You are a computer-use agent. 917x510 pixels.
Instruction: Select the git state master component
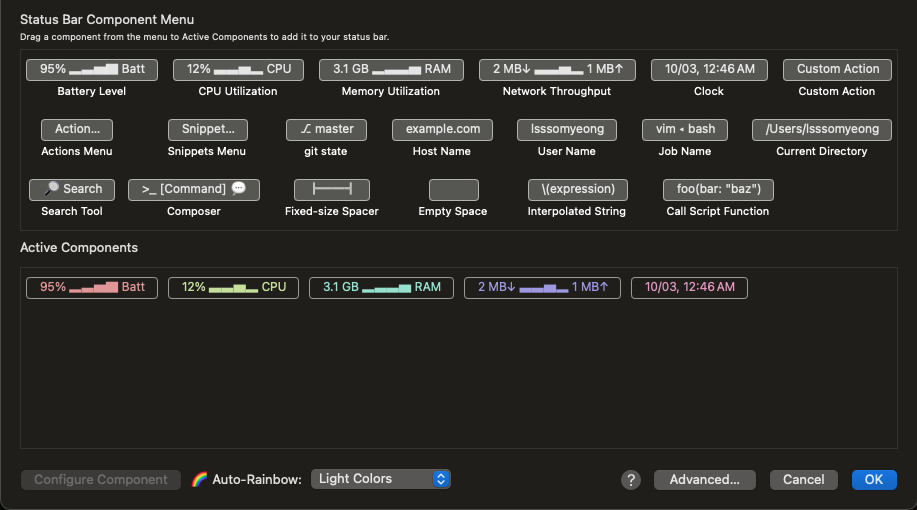326,130
